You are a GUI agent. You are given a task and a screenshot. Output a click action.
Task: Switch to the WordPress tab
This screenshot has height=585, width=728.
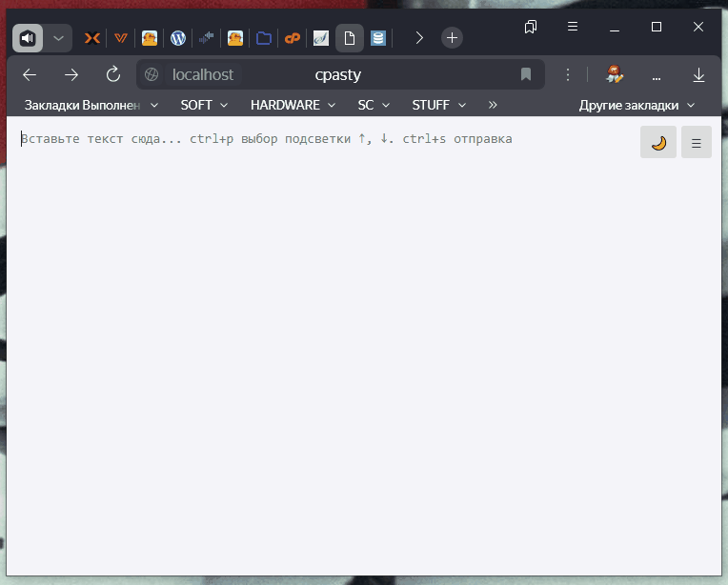coord(178,38)
